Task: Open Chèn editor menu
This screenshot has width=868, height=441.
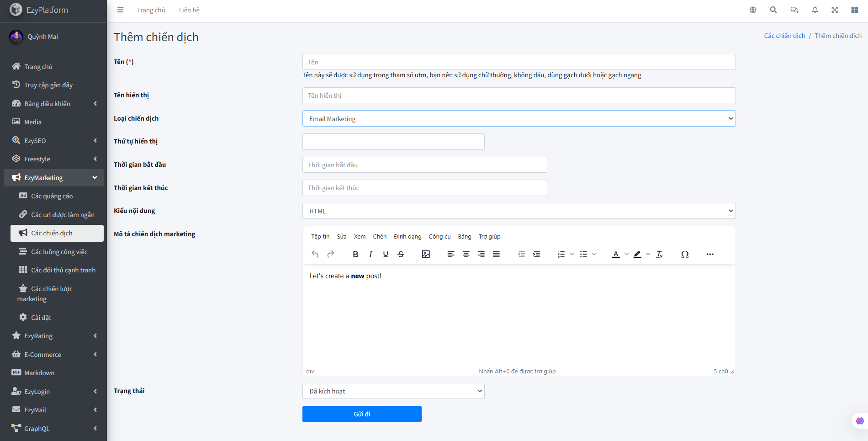Action: tap(380, 236)
